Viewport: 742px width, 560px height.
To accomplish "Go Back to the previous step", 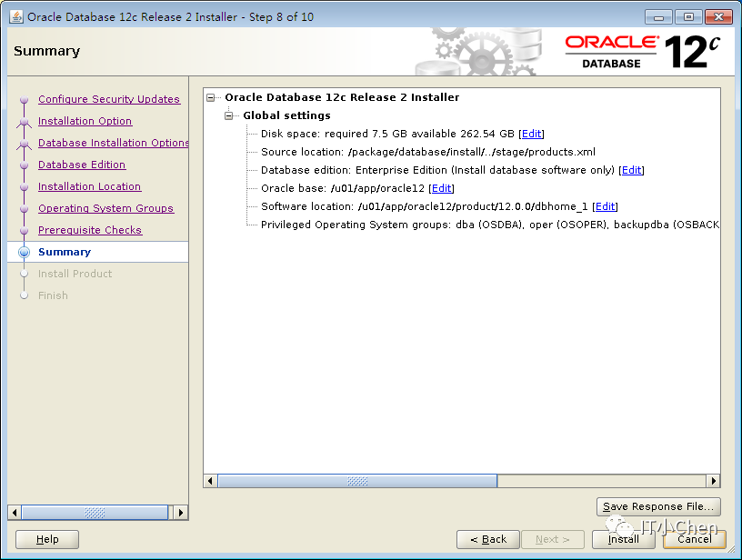I will tap(488, 539).
